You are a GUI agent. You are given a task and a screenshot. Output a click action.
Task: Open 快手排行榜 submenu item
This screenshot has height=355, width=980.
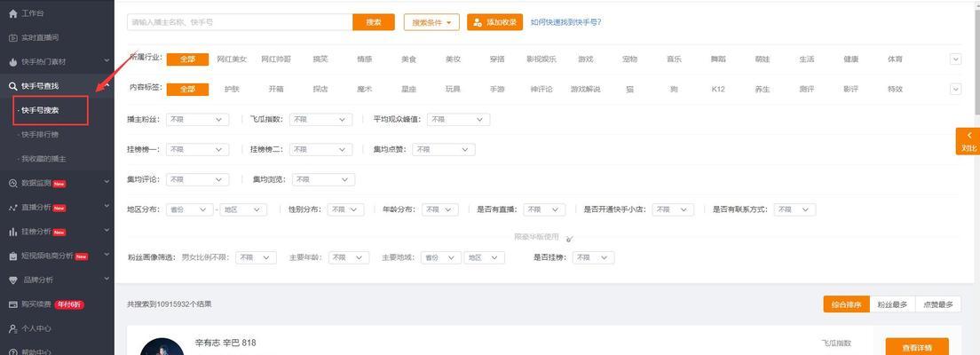(x=40, y=134)
